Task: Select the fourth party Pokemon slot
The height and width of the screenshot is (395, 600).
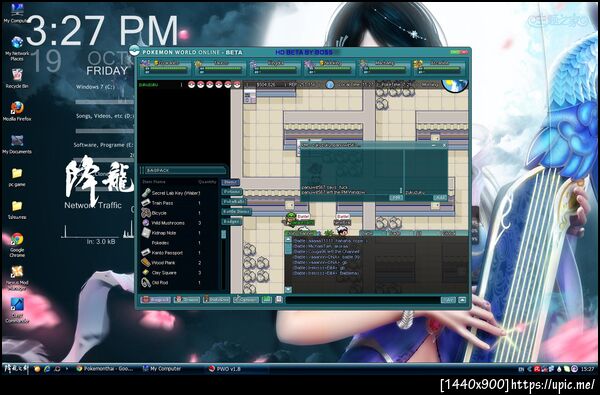Action: (x=329, y=67)
